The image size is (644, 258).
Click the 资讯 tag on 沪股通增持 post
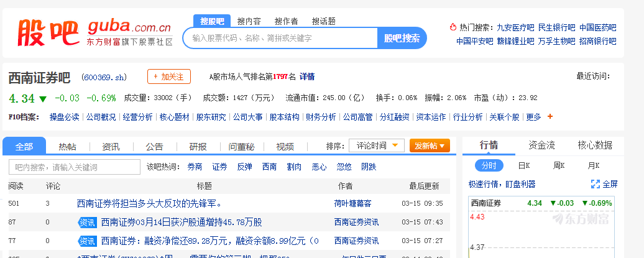(x=88, y=223)
